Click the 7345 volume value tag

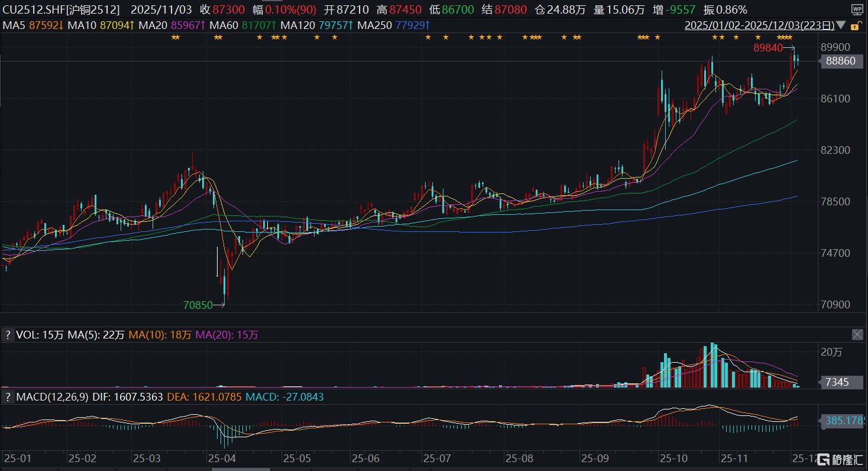tap(837, 382)
